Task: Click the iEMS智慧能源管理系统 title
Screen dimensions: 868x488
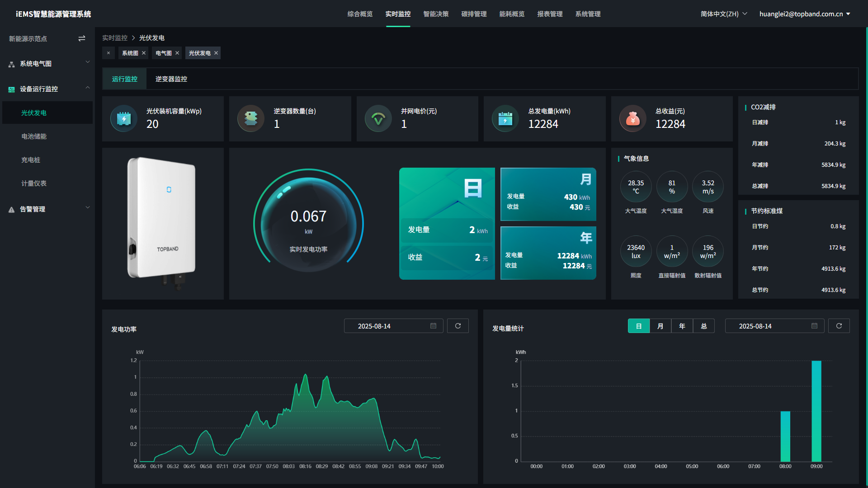Action: (53, 14)
